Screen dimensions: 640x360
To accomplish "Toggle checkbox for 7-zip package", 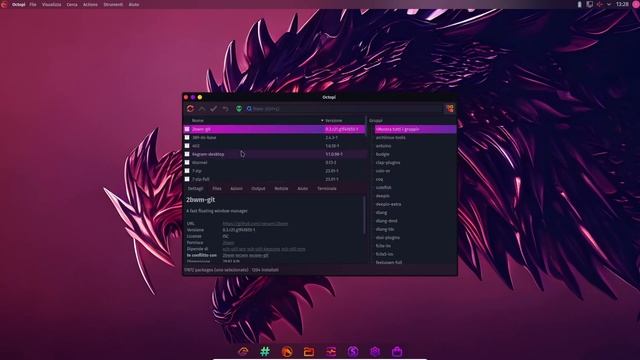I will click(187, 171).
